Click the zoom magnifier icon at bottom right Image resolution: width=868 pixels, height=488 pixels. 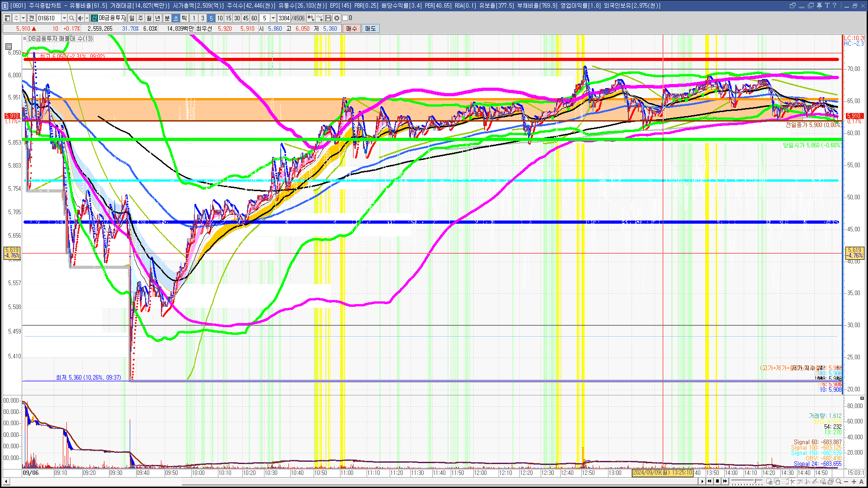tap(839, 482)
